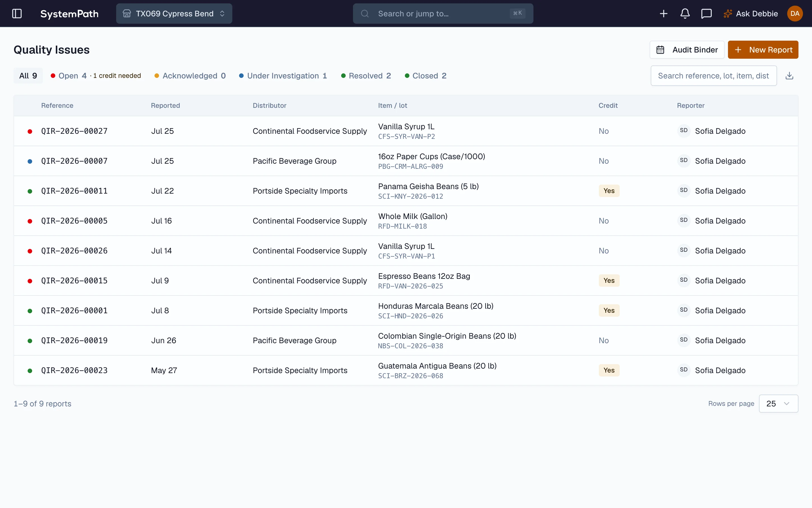Open report QIR-2026-00011

74,191
